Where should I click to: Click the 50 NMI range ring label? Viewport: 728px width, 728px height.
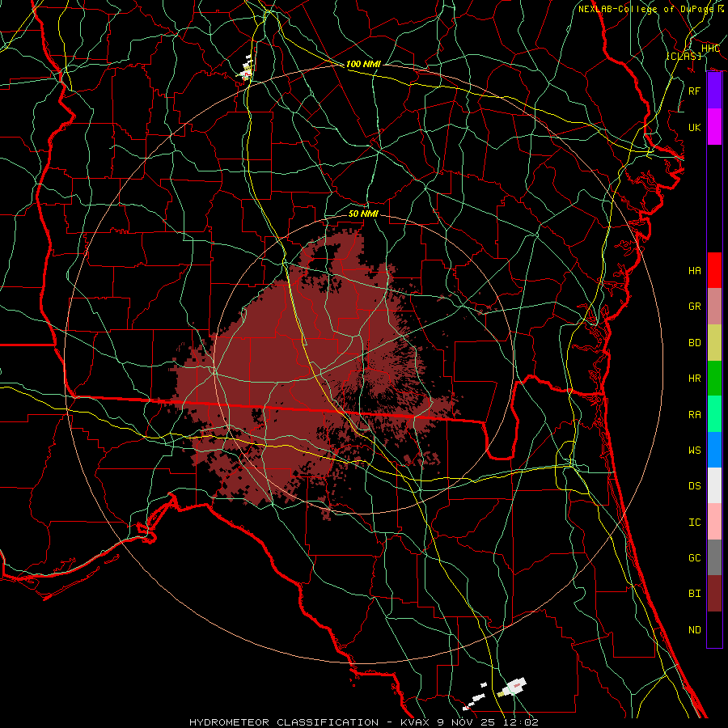[x=363, y=214]
